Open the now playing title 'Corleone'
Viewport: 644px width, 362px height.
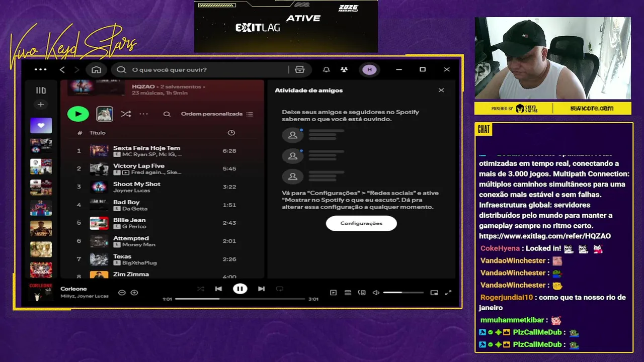click(x=73, y=289)
